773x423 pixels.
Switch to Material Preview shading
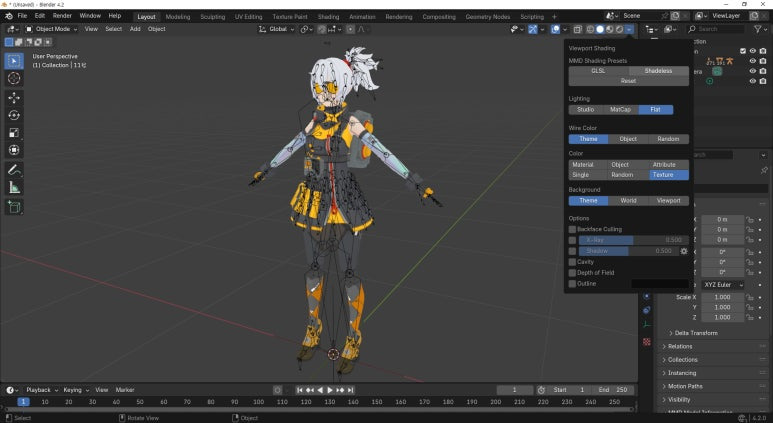[x=610, y=30]
